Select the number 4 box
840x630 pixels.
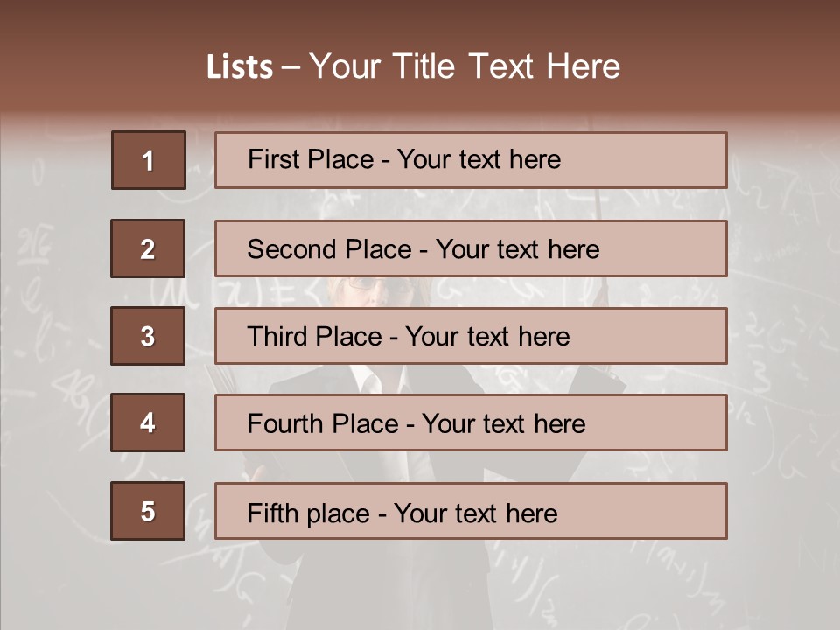point(148,423)
